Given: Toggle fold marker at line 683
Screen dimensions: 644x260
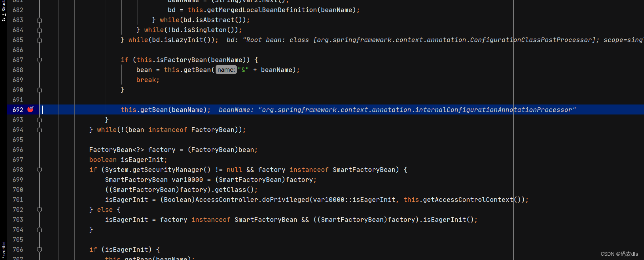Looking at the screenshot, I should click(x=40, y=20).
